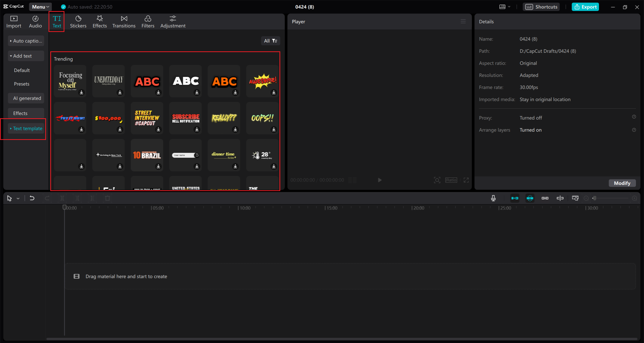644x343 pixels.
Task: Click the All filter dropdown
Action: click(x=270, y=41)
